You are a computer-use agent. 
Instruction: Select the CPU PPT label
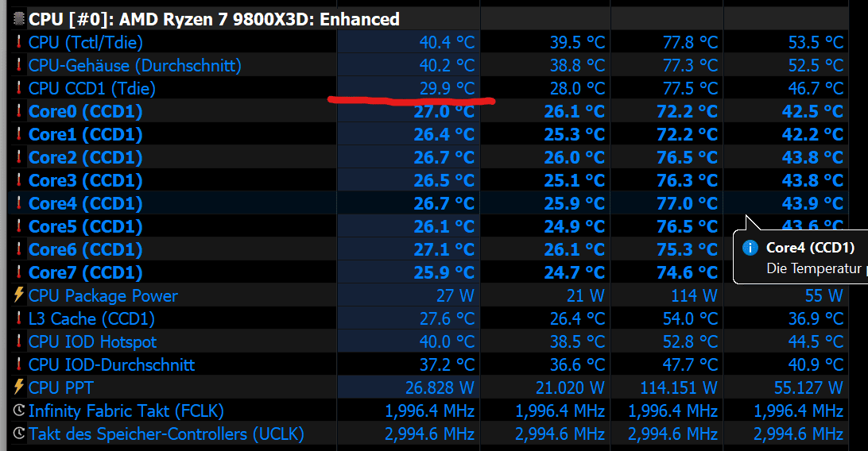(61, 387)
